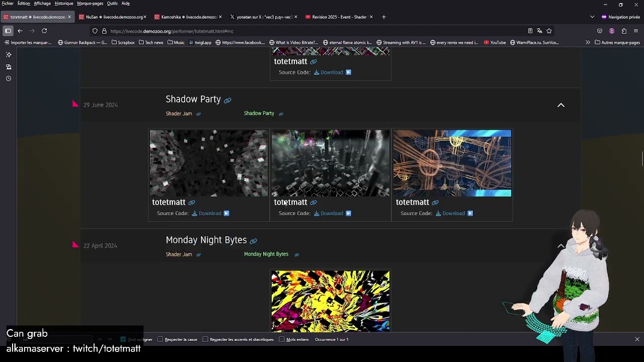List all open tabs dropdown
The image size is (644, 362).
coord(592,17)
